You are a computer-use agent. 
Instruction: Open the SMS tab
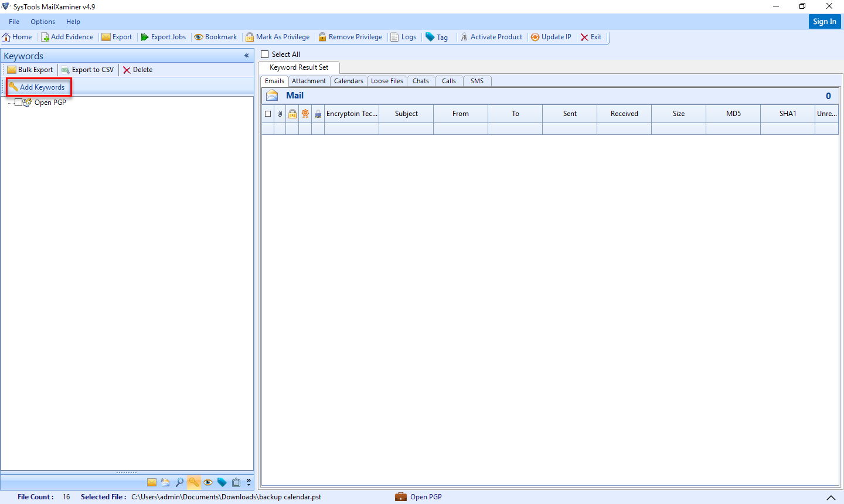[x=477, y=81]
